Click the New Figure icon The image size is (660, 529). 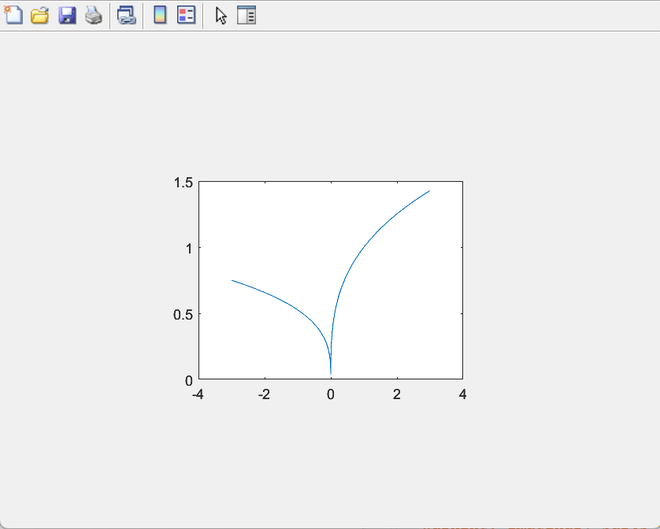pos(13,15)
